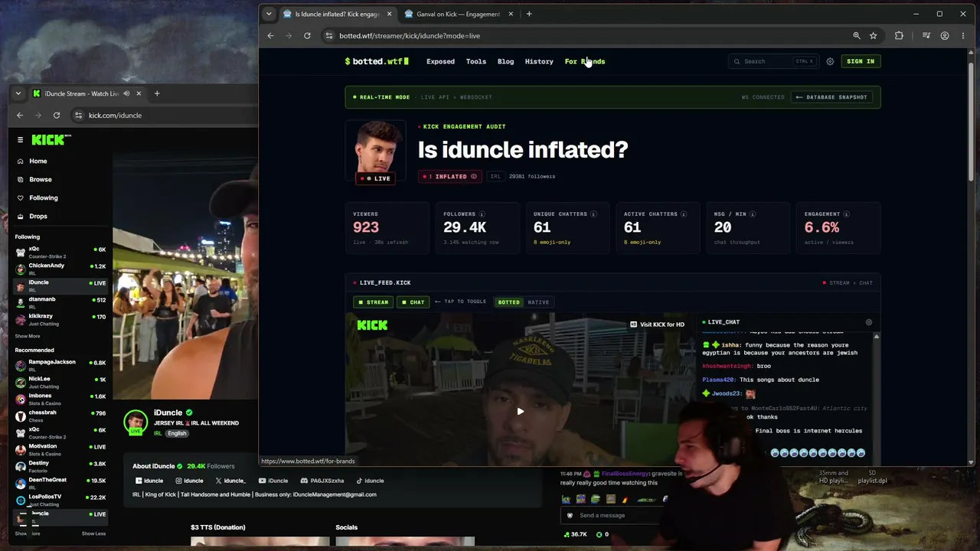Open tab search dropdown in botted.wtf window
980x551 pixels.
269,14
